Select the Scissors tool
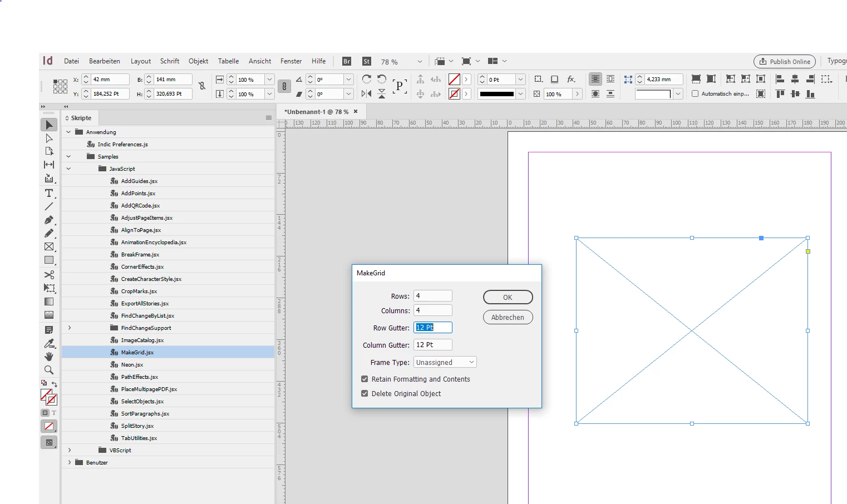This screenshot has height=504, width=847. tap(49, 275)
